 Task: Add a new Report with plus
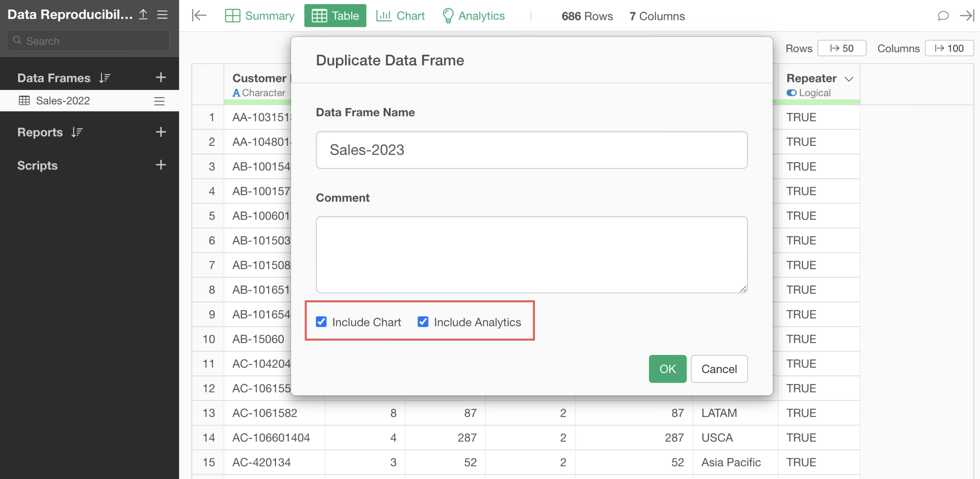tap(161, 132)
